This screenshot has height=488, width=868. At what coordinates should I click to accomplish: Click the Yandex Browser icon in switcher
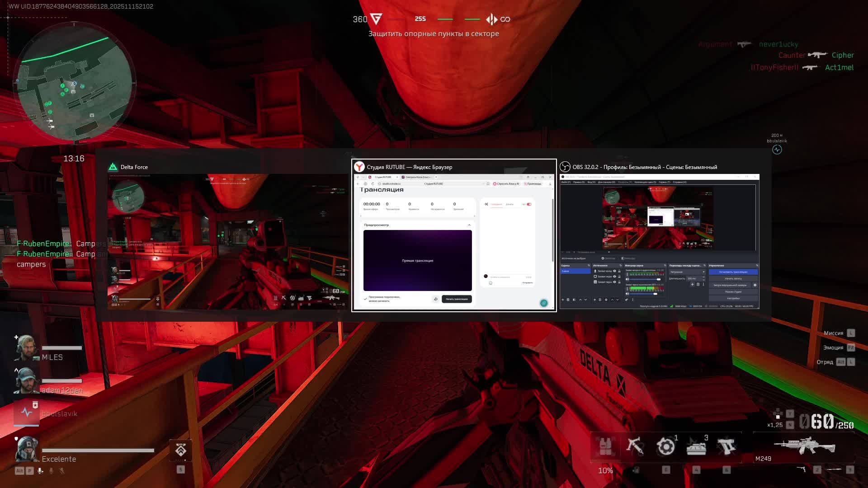click(359, 167)
